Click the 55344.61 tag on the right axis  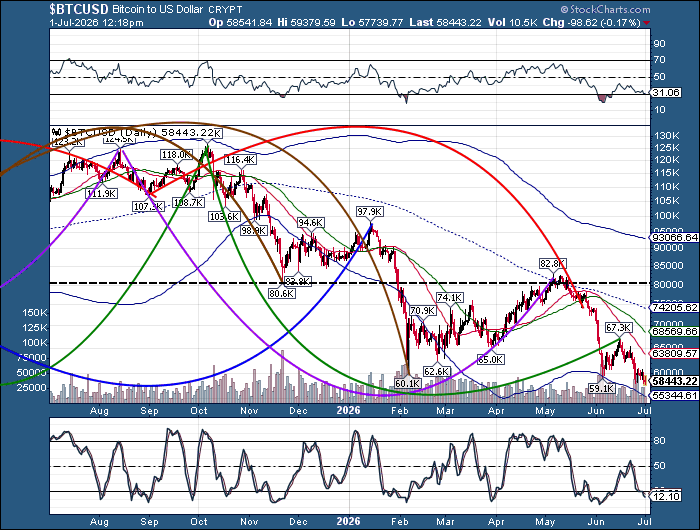coord(674,395)
